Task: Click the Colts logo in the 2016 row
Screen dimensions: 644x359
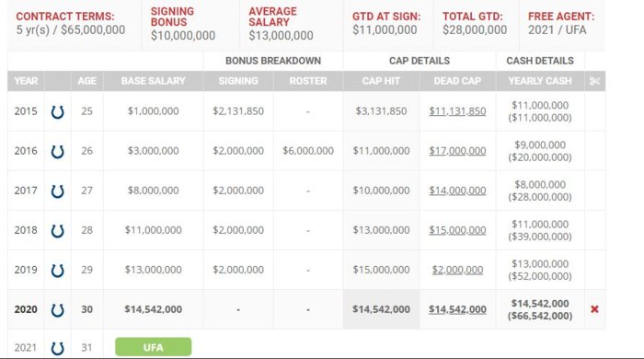Action: (57, 151)
